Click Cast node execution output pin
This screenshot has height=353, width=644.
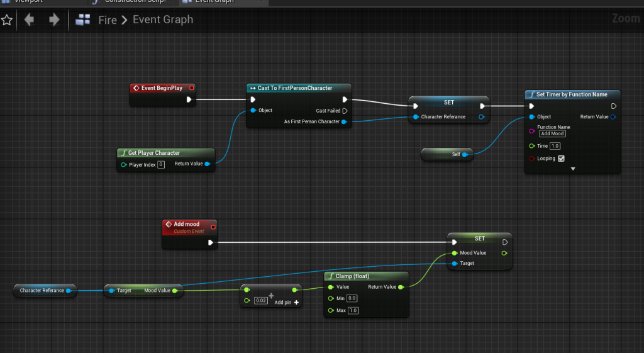pyautogui.click(x=345, y=99)
